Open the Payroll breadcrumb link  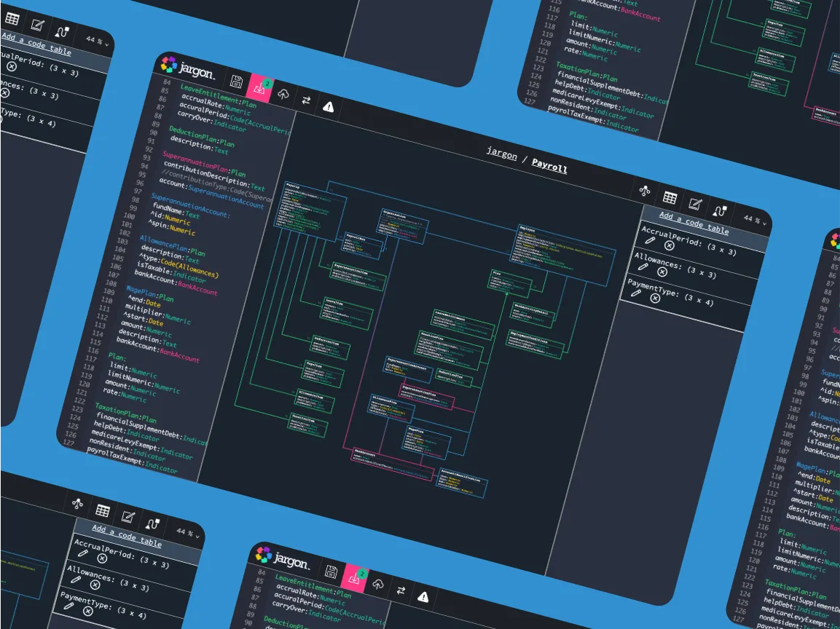(x=552, y=167)
